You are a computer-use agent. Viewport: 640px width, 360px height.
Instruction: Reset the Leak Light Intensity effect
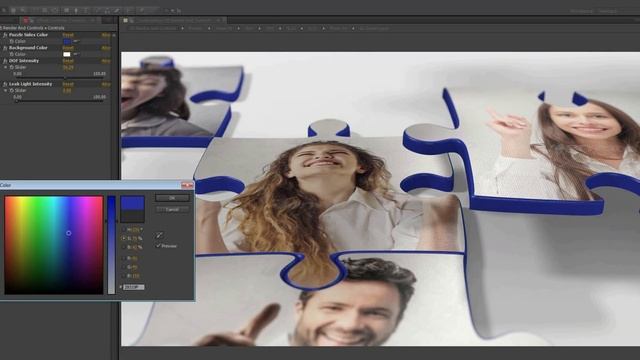pos(68,84)
